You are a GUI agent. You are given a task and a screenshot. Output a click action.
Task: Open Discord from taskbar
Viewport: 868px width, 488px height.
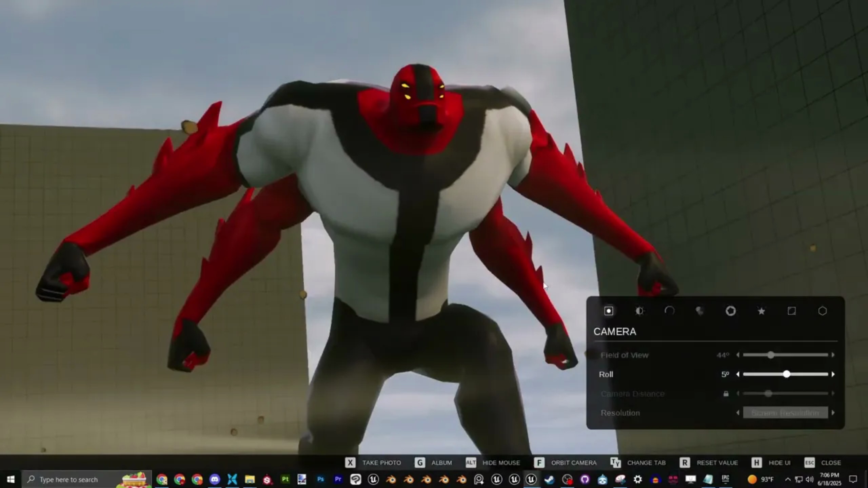pos(215,480)
